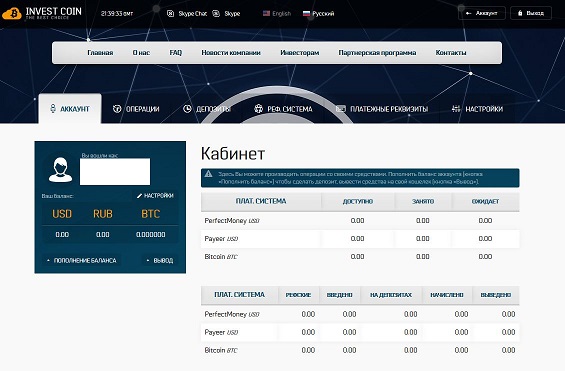
Task: Switch to Платежные реквизиты tab
Action: click(382, 109)
